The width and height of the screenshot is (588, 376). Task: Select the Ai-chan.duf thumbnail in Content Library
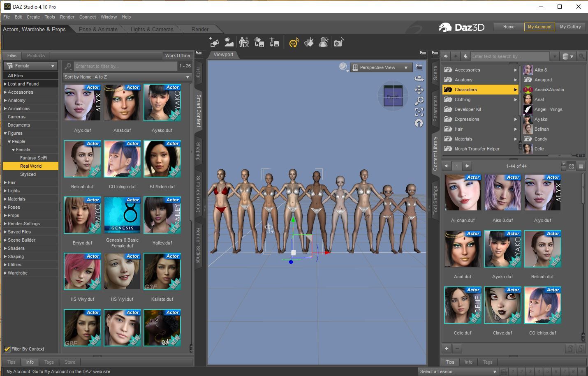[x=463, y=192]
